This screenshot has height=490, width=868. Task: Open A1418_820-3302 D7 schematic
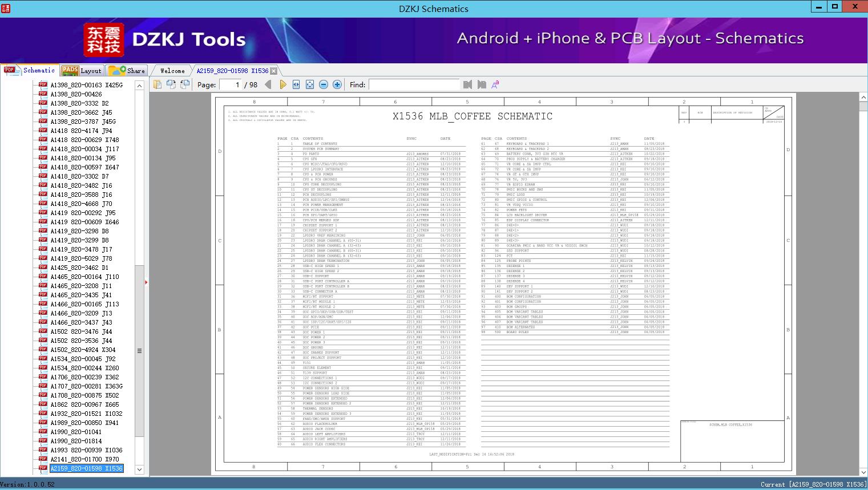tap(79, 176)
